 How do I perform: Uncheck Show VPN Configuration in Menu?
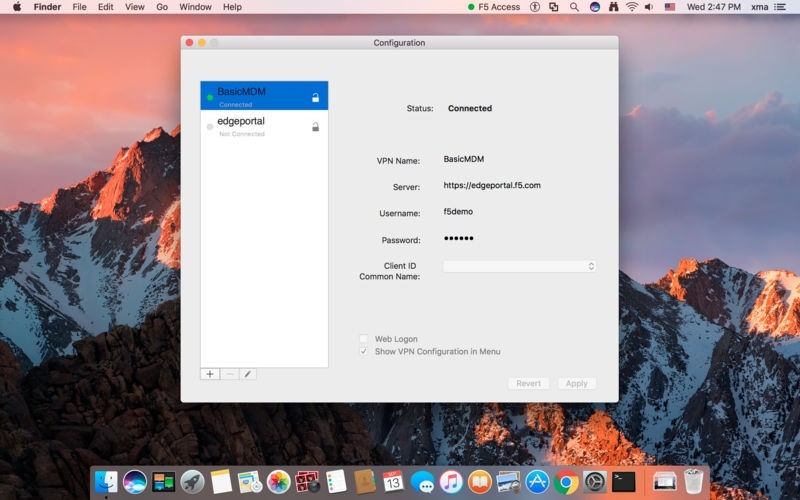(x=364, y=352)
